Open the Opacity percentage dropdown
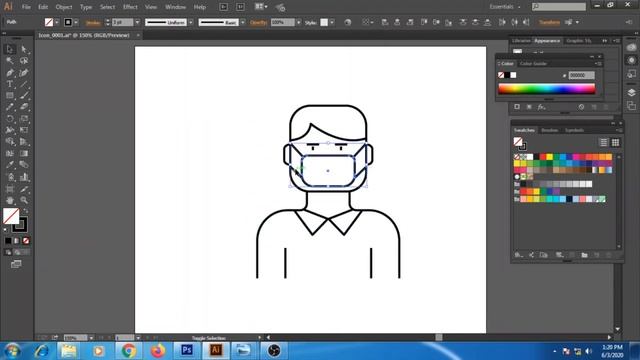The width and height of the screenshot is (640, 360). point(299,22)
